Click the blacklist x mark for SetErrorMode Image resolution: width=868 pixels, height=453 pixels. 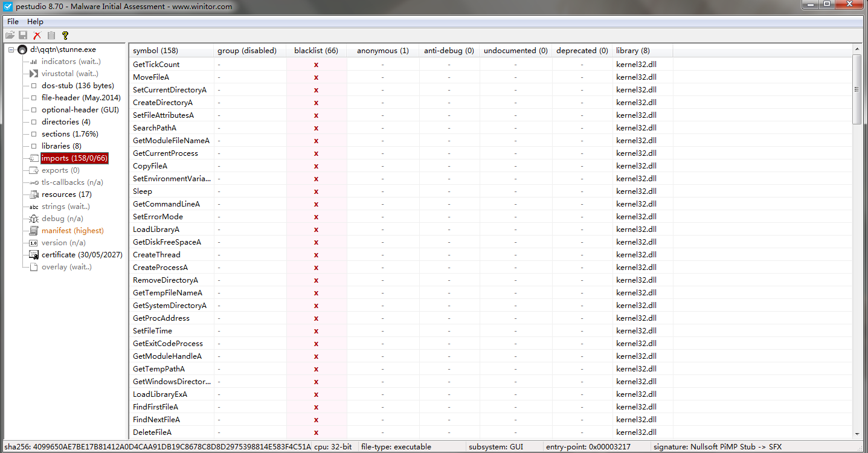click(316, 217)
